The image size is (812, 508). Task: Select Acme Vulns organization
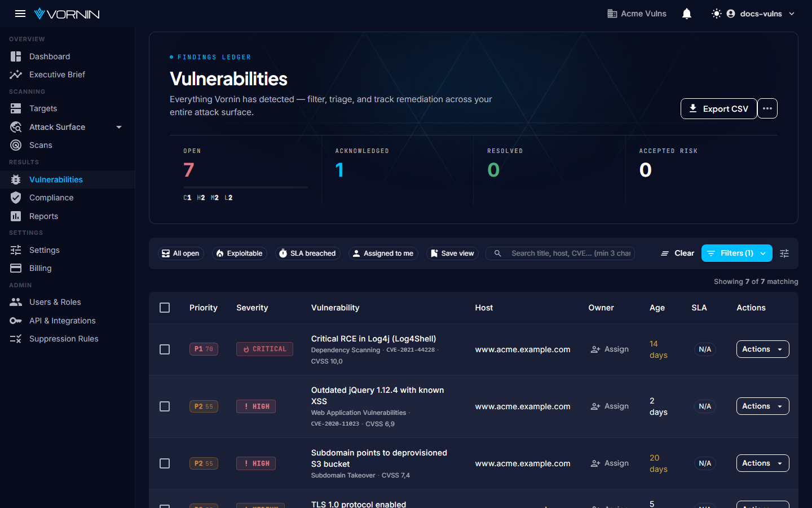tap(637, 14)
